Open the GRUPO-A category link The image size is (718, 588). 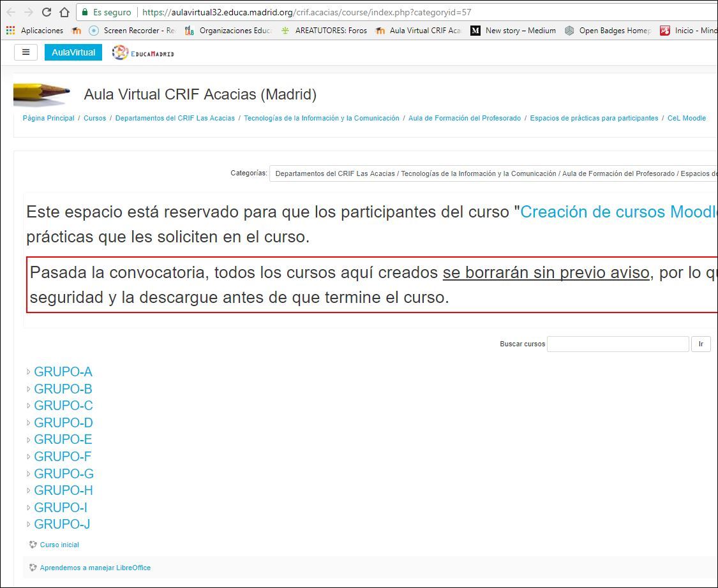[63, 372]
